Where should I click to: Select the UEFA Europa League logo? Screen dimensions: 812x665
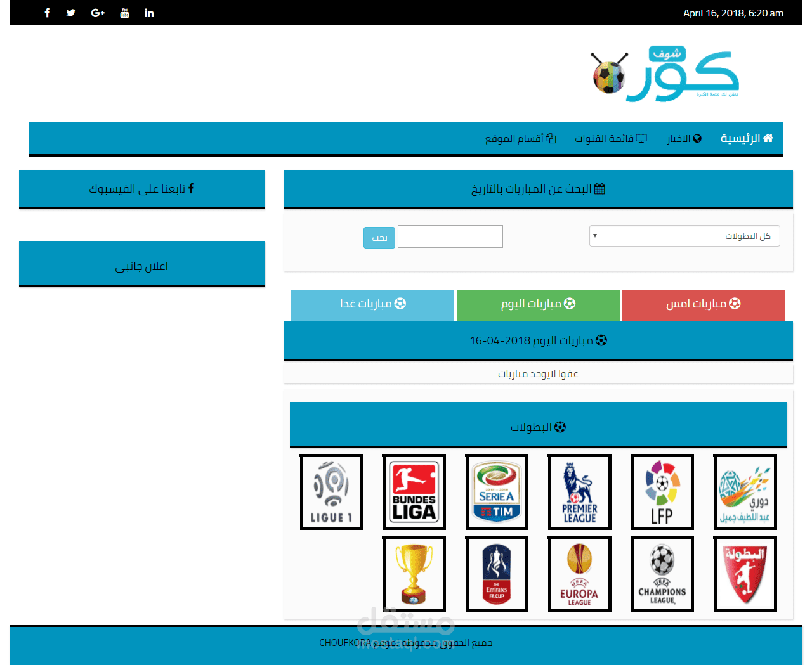pyautogui.click(x=580, y=574)
